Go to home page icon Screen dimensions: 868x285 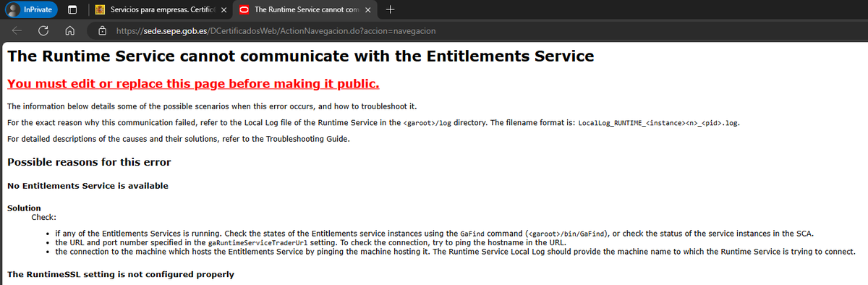(69, 32)
